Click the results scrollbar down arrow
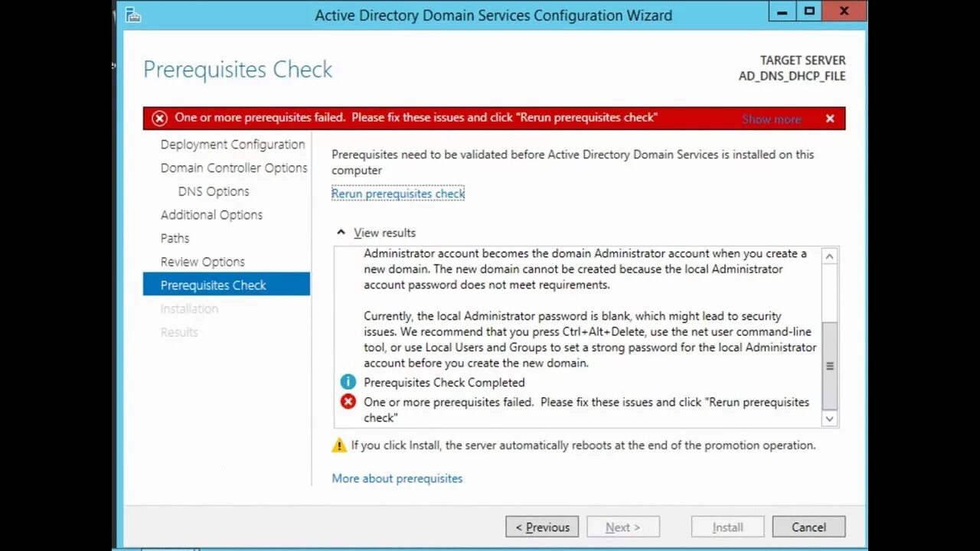Screen dimensions: 980x551 coord(829,419)
